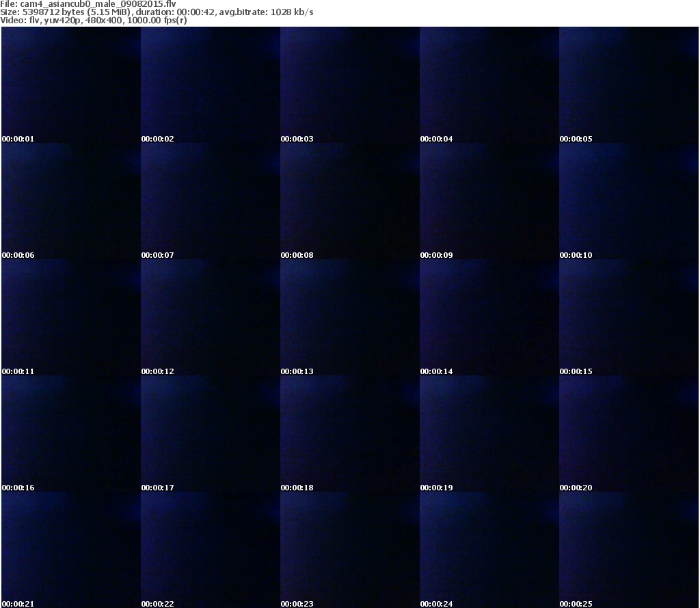Pick the video frame at 00:00:13
700x608 pixels.
tap(350, 317)
